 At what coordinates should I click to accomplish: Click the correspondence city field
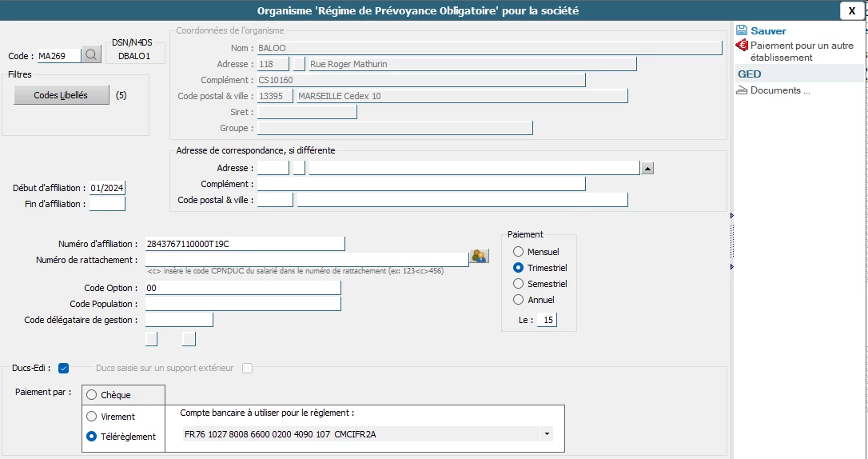point(462,200)
